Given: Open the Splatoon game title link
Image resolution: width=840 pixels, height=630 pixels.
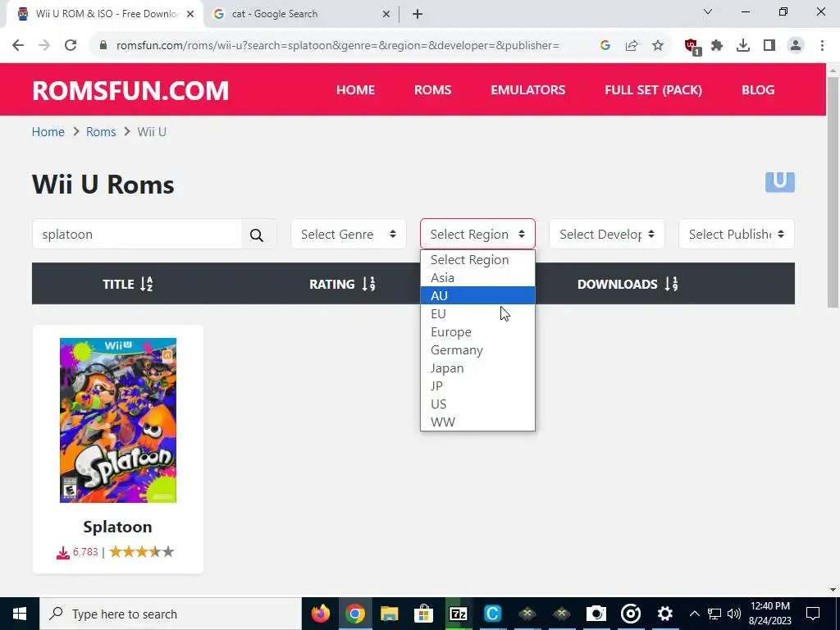Looking at the screenshot, I should click(x=118, y=527).
